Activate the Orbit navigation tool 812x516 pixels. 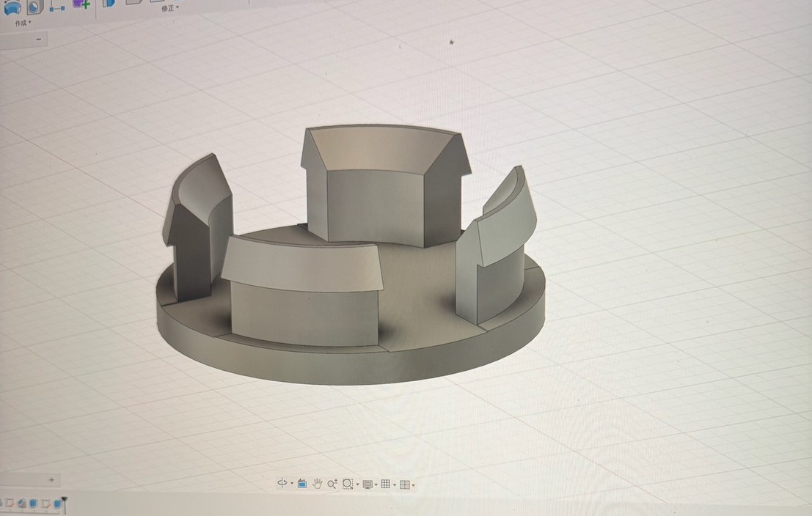tap(282, 484)
